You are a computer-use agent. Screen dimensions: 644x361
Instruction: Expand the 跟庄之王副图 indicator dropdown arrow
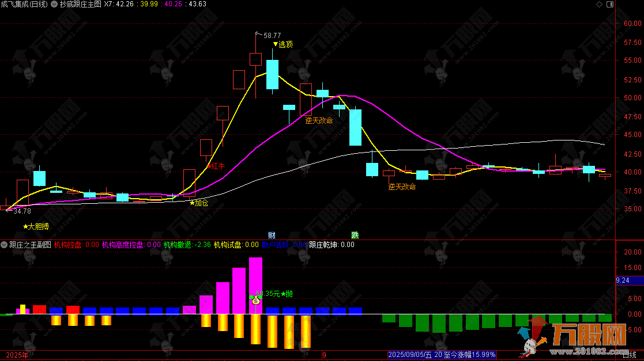(4, 245)
